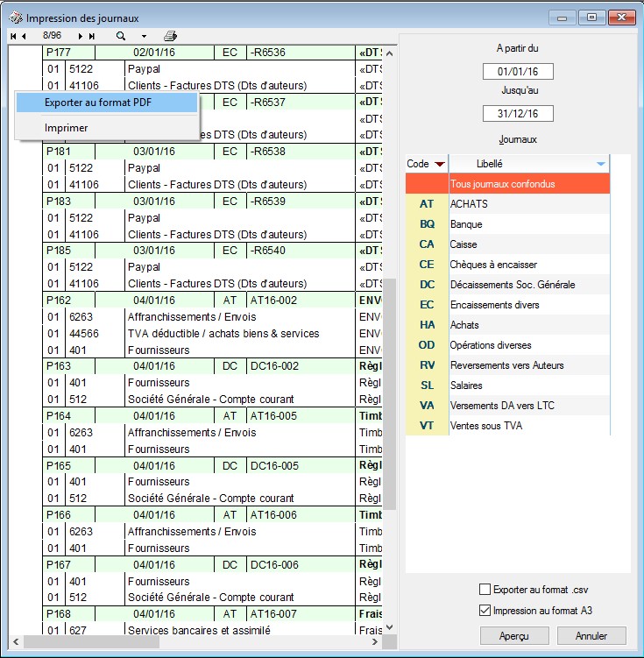The height and width of the screenshot is (658, 644).
Task: Click reference AT16-006
Action: tap(273, 515)
